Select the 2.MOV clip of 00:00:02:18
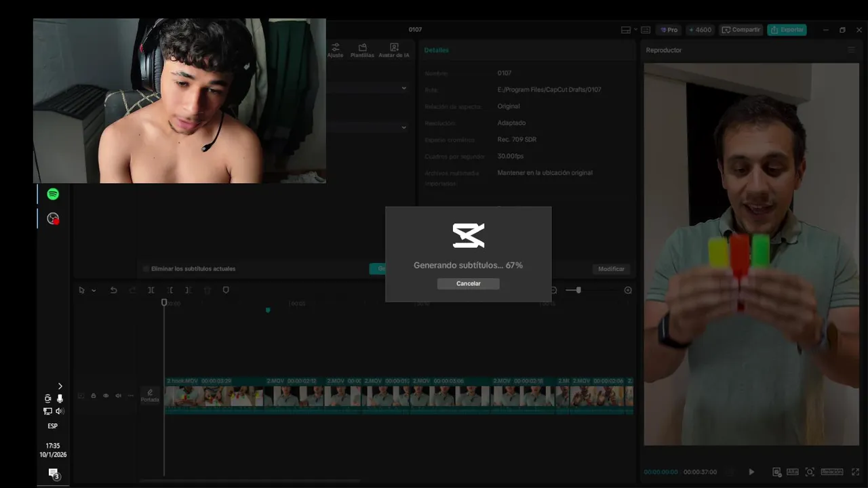This screenshot has width=868, height=488. 523,395
